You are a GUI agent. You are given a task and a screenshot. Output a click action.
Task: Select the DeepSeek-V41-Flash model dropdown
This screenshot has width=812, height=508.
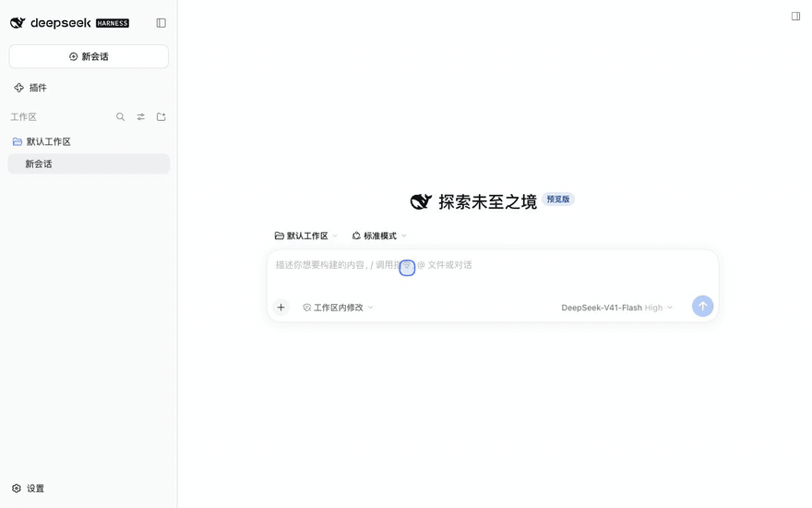tap(616, 308)
